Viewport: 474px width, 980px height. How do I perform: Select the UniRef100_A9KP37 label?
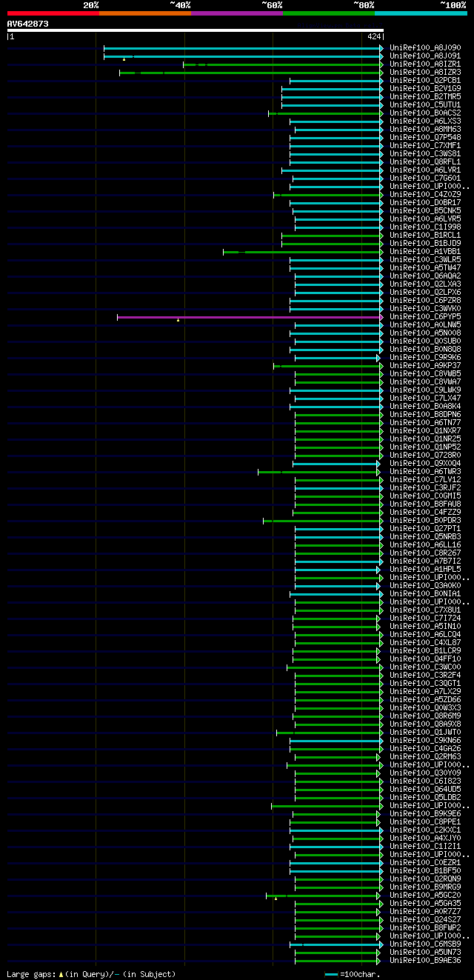(x=425, y=366)
